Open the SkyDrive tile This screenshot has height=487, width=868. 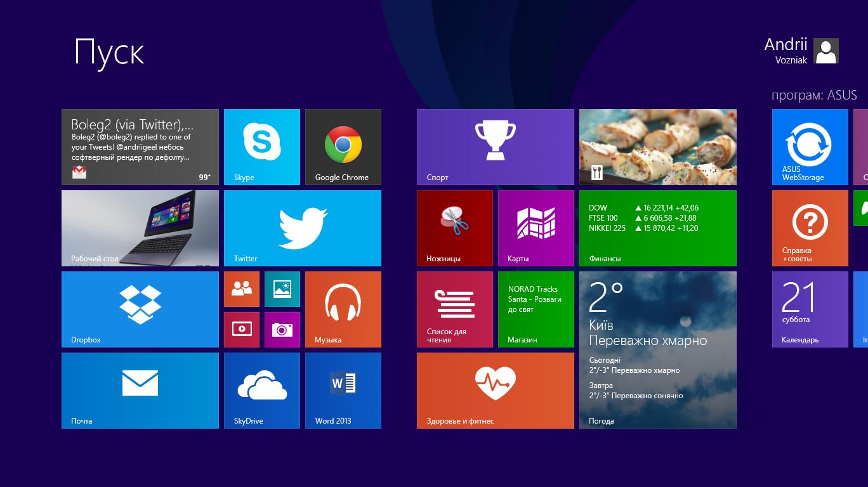(x=262, y=391)
